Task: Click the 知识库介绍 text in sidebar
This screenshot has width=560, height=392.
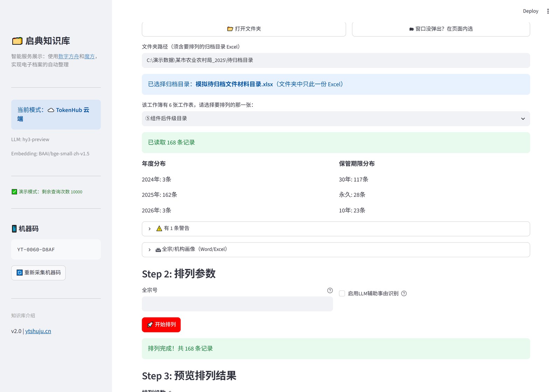Action: [23, 316]
